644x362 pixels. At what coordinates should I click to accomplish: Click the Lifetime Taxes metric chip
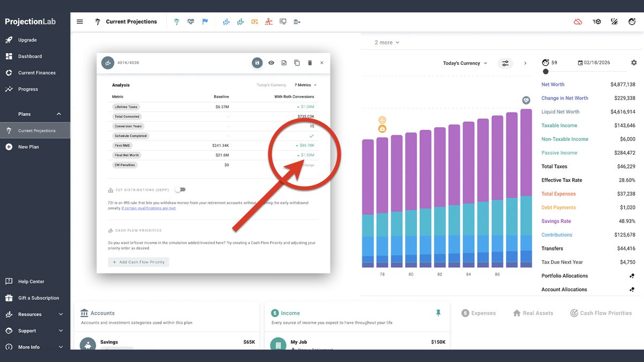pyautogui.click(x=126, y=107)
